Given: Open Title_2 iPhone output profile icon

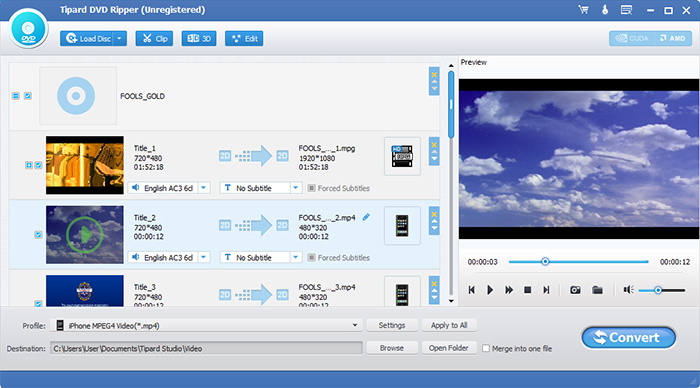Looking at the screenshot, I should (x=402, y=225).
